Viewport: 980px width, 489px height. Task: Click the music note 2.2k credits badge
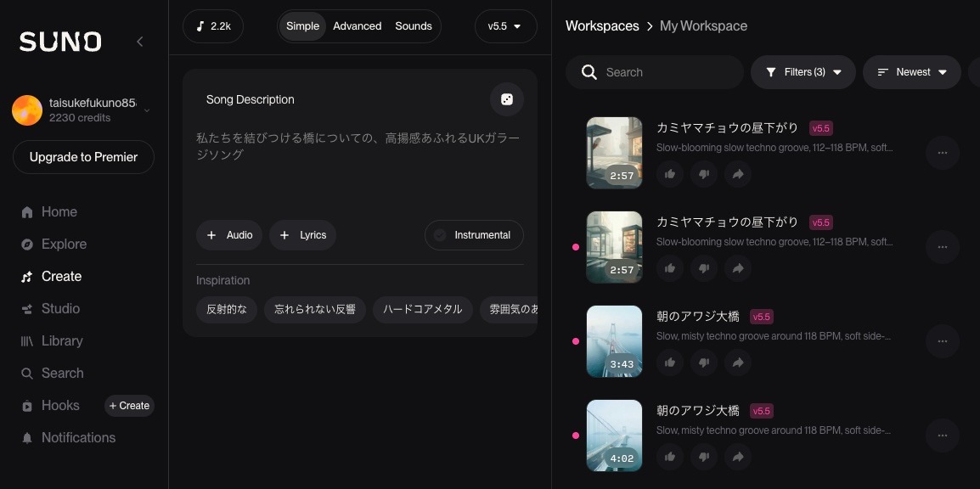click(213, 26)
